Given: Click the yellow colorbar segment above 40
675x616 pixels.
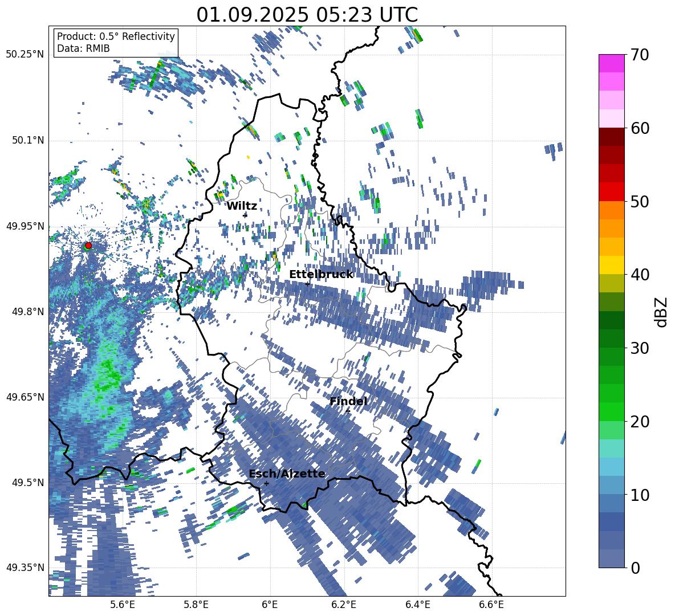Looking at the screenshot, I should [611, 265].
